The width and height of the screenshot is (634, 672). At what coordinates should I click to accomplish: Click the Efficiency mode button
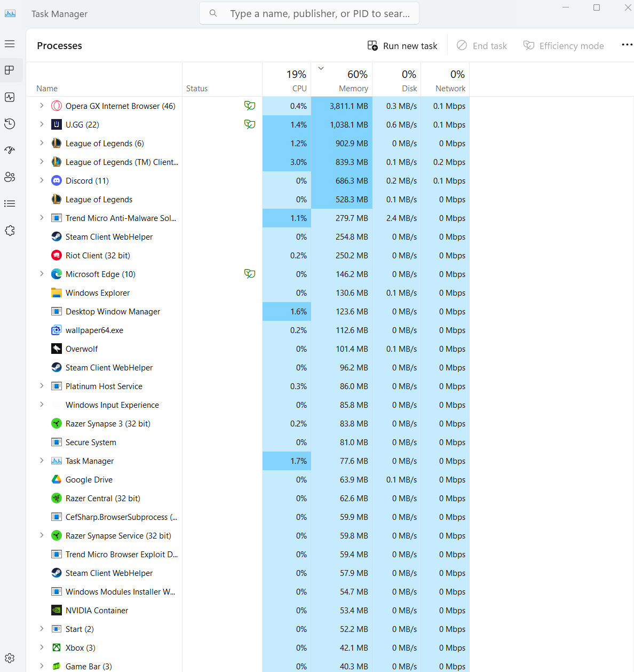(x=564, y=46)
